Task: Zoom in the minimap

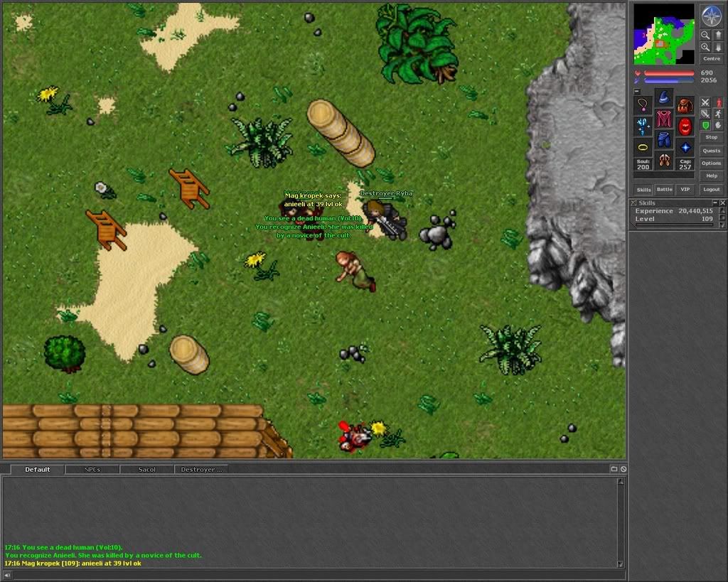Action: (x=705, y=48)
